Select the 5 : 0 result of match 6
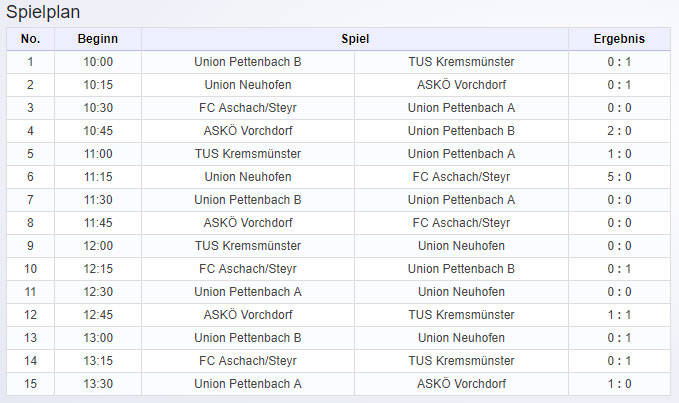This screenshot has width=679, height=403. pyautogui.click(x=619, y=177)
